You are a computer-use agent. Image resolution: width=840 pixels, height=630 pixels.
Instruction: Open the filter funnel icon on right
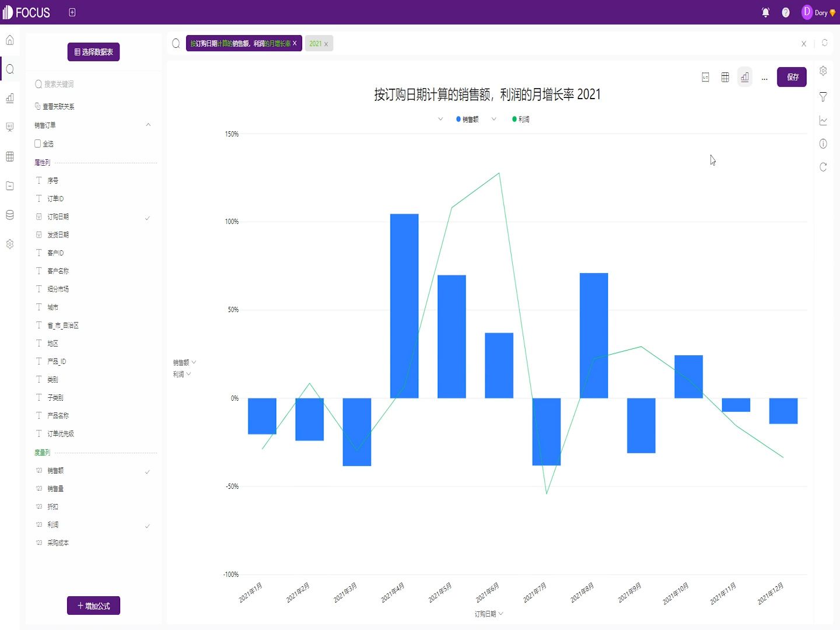(x=823, y=97)
